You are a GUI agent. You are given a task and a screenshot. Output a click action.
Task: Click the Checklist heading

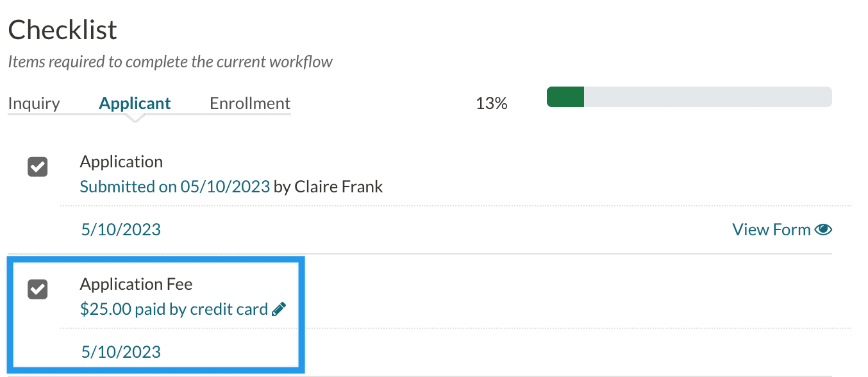[x=62, y=30]
